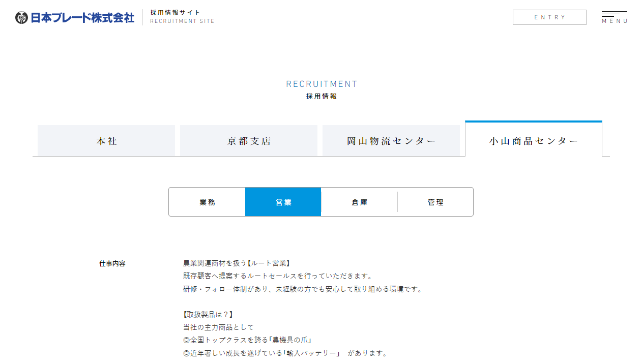Select the 京都支店 tab
Screen dimensions: 642x364
pos(249,141)
